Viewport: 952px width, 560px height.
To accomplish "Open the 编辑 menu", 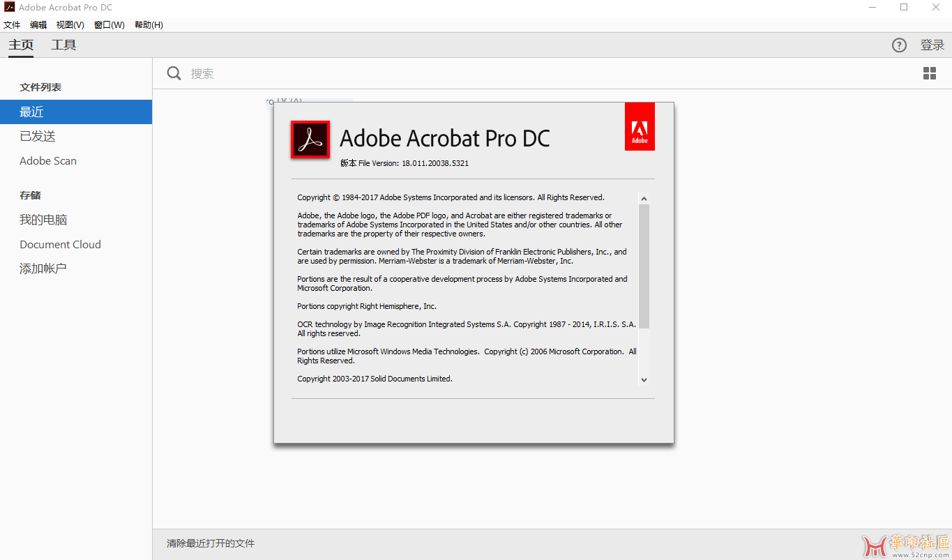I will point(38,25).
